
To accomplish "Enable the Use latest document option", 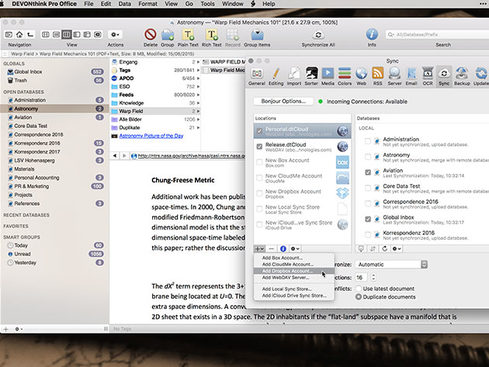I will click(358, 288).
